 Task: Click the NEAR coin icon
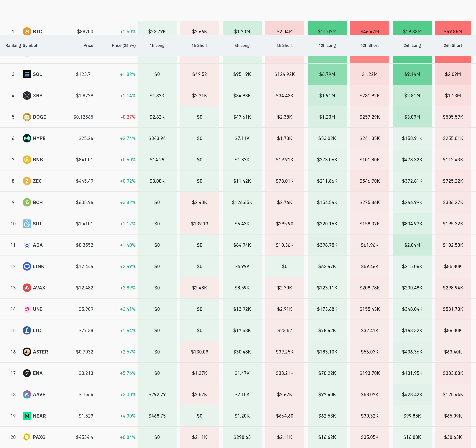[27, 416]
